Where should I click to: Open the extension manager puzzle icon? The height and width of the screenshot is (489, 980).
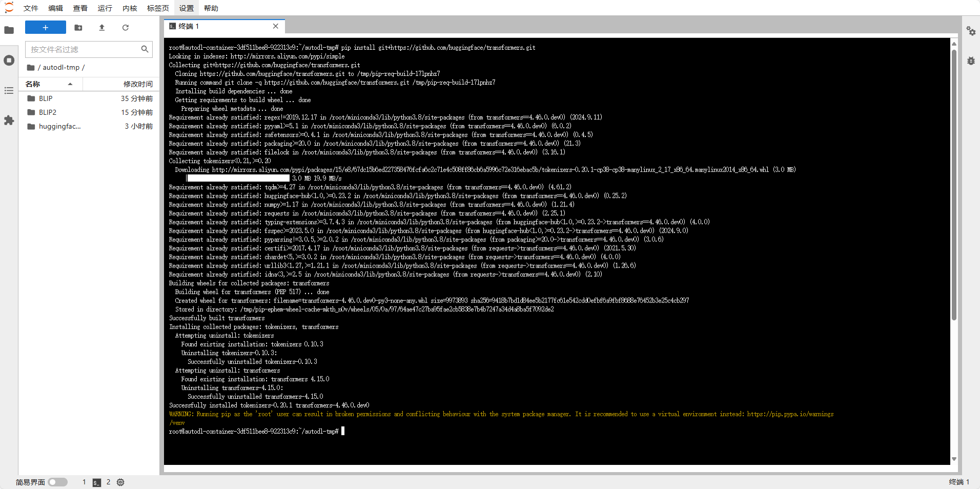point(9,120)
